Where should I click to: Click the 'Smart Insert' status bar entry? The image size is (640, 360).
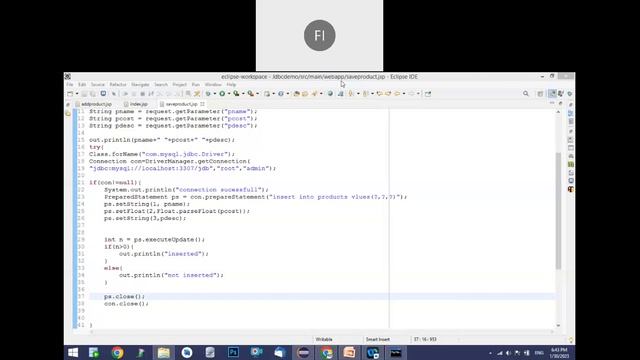[378, 339]
